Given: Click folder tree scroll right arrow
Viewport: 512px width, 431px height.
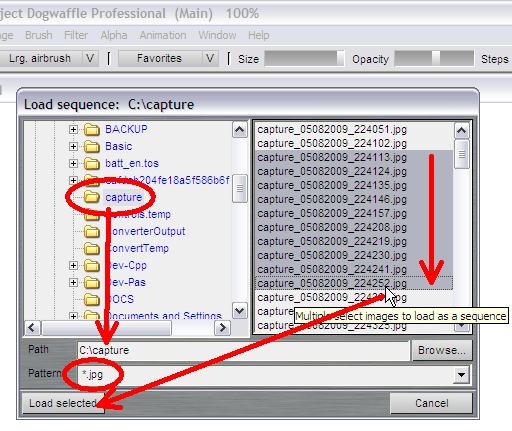Looking at the screenshot, I should coord(222,328).
